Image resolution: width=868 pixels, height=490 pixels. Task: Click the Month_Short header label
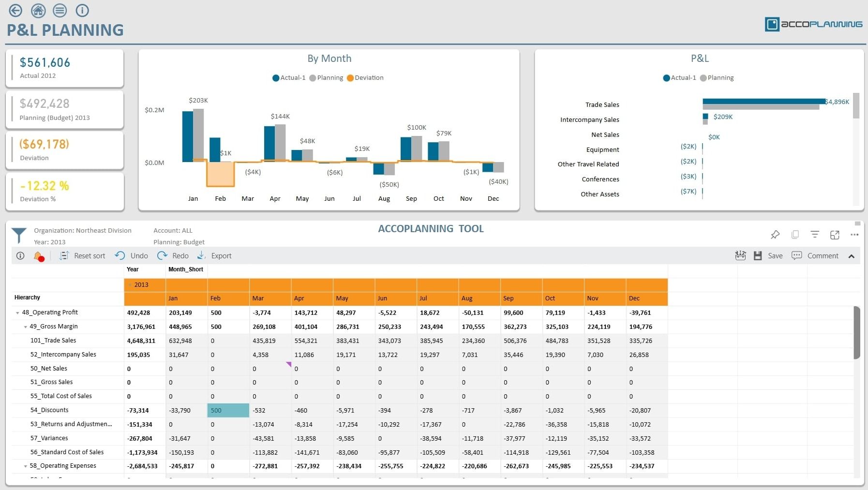[x=186, y=269]
